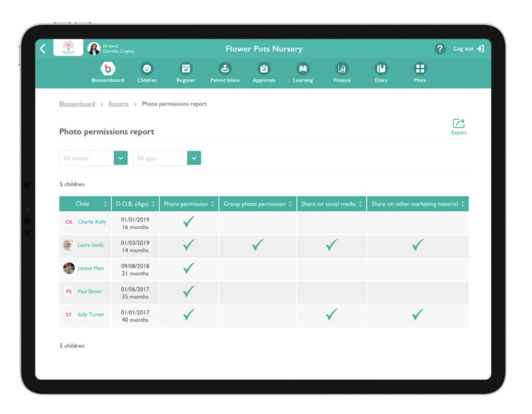
Task: Click Laura Smith's profile photo
Action: click(69, 245)
